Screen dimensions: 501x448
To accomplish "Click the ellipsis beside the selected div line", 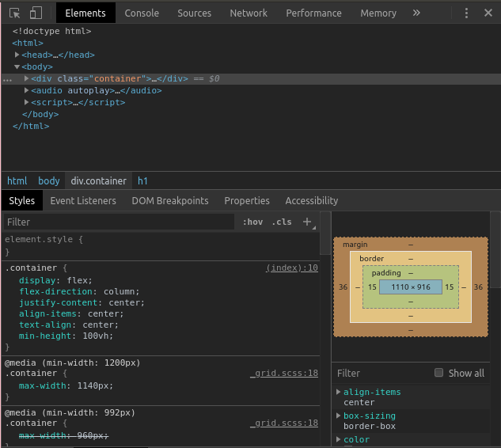I will (7, 79).
